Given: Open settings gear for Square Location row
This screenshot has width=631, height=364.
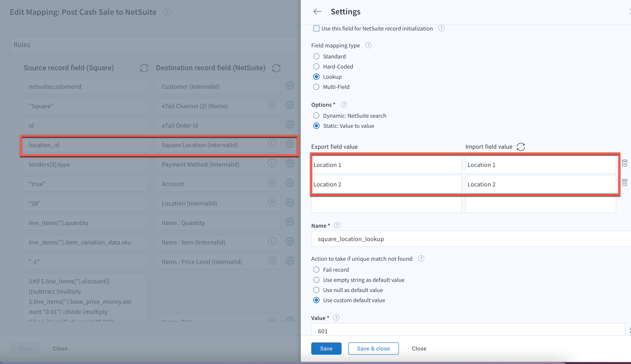Looking at the screenshot, I should tap(290, 144).
